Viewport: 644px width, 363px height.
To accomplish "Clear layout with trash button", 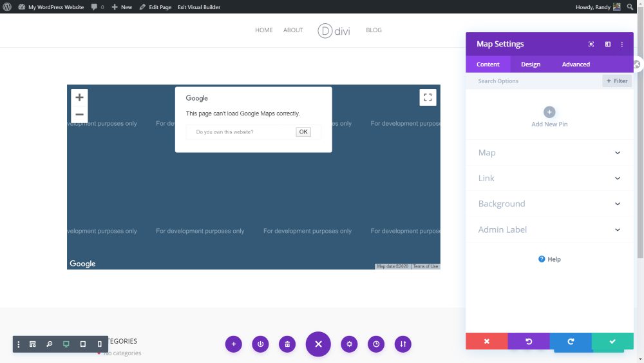I will [287, 344].
